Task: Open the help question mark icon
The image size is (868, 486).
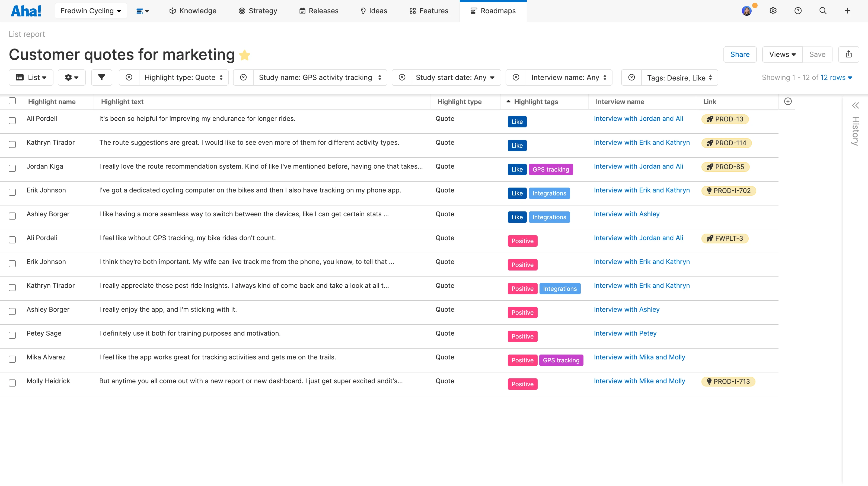Action: click(798, 11)
